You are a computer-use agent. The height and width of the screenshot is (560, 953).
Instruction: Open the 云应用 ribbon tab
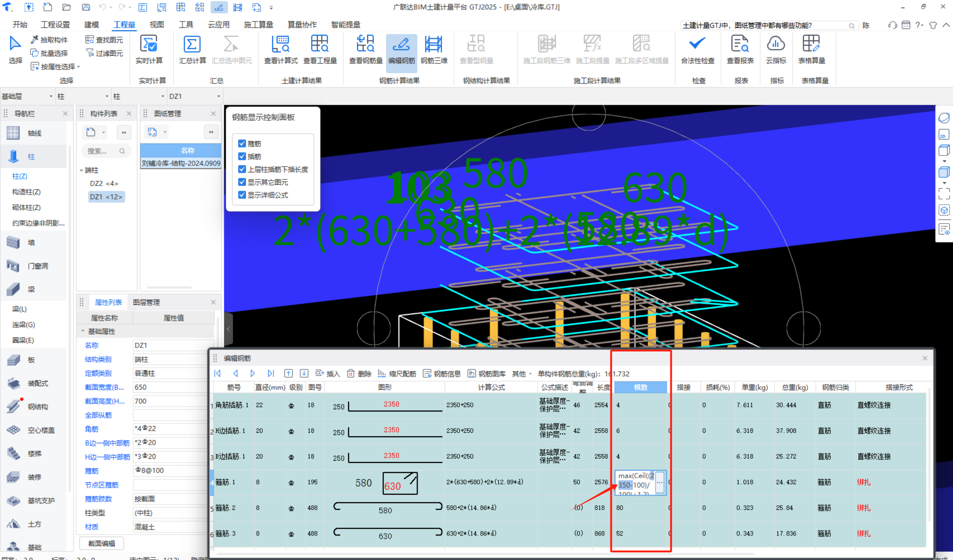coord(219,25)
